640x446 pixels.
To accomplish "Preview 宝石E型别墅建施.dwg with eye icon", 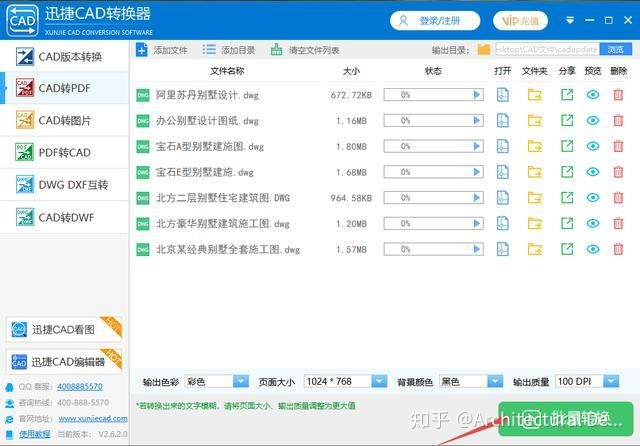I will coord(593,172).
